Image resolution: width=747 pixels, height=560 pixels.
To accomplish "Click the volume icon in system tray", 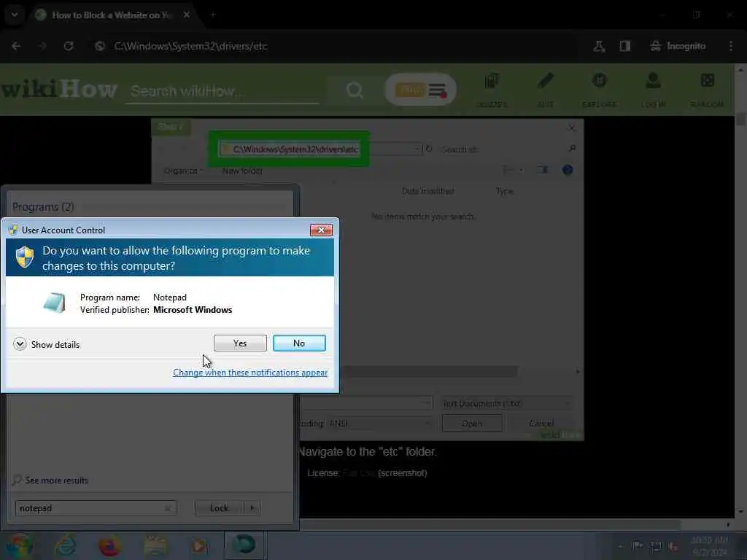I will (673, 546).
